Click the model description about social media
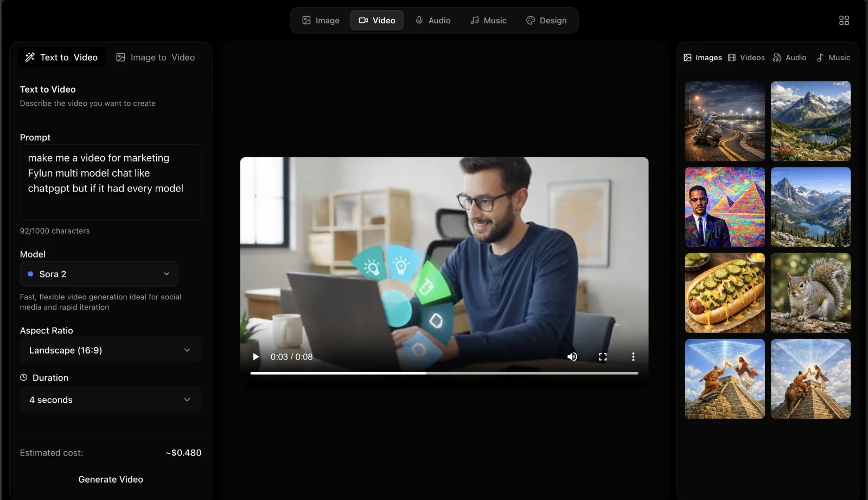The height and width of the screenshot is (500, 868). (x=101, y=302)
